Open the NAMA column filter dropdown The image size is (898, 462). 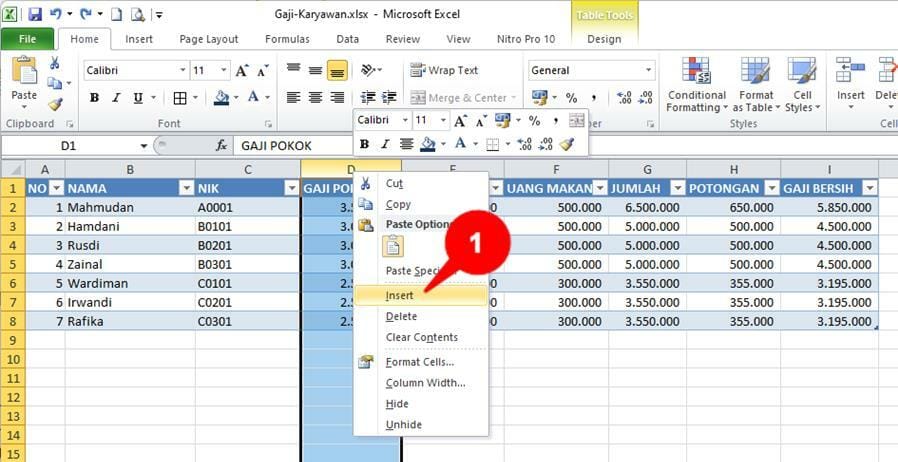185,188
